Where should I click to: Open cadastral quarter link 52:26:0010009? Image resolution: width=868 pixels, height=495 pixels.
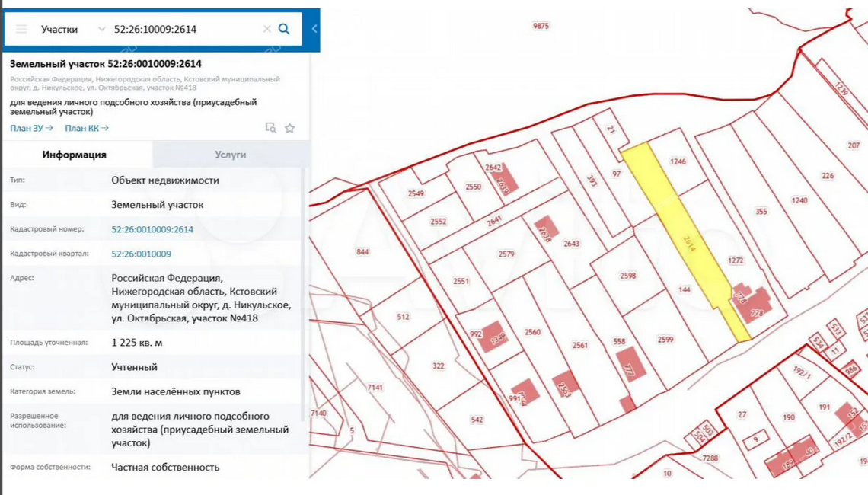pos(141,254)
